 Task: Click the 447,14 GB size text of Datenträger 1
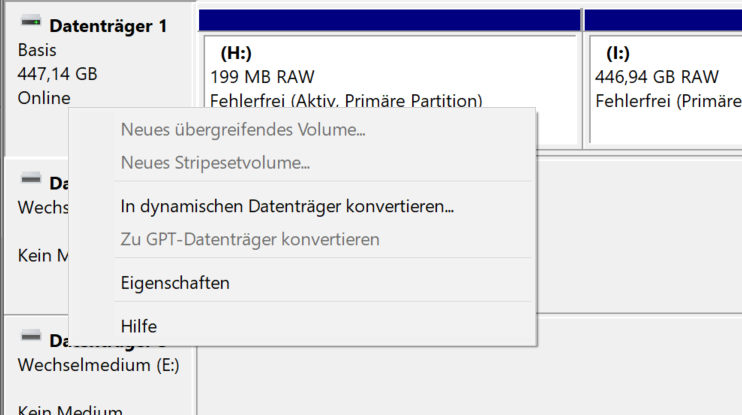[57, 74]
